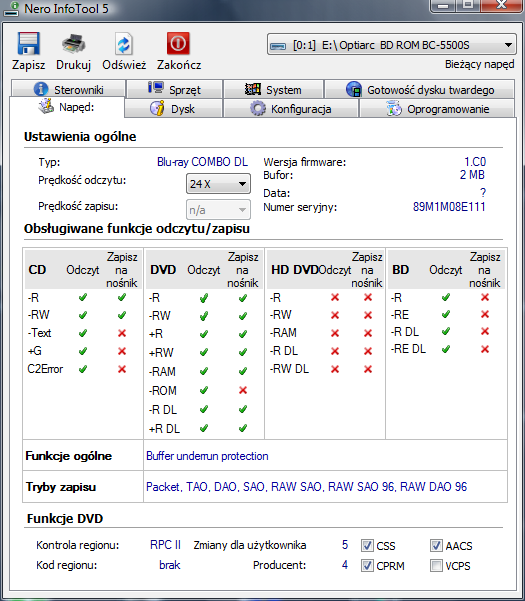
Task: Click the Zapisz floppy disk icon
Action: point(28,43)
